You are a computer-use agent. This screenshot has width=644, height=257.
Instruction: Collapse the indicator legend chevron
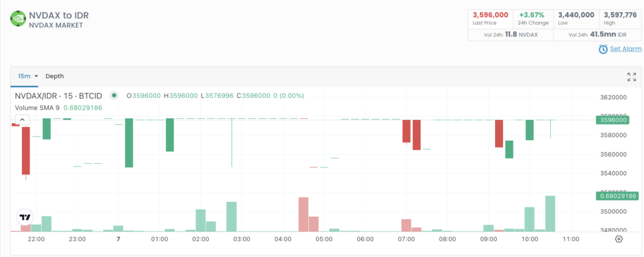[22, 120]
